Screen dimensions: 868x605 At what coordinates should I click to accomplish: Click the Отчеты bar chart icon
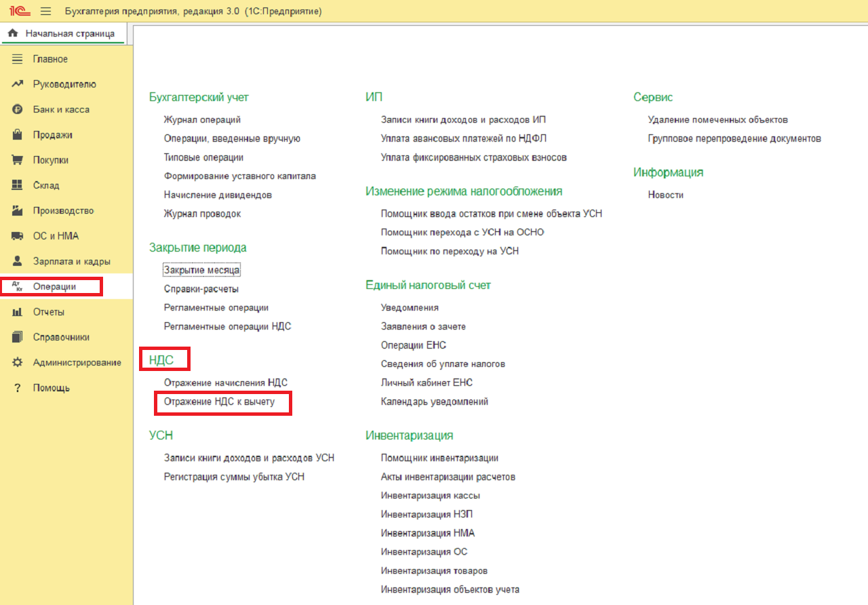(x=18, y=312)
